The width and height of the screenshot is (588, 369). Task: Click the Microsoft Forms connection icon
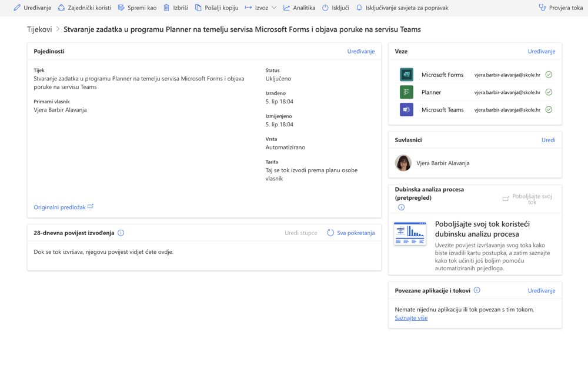406,75
